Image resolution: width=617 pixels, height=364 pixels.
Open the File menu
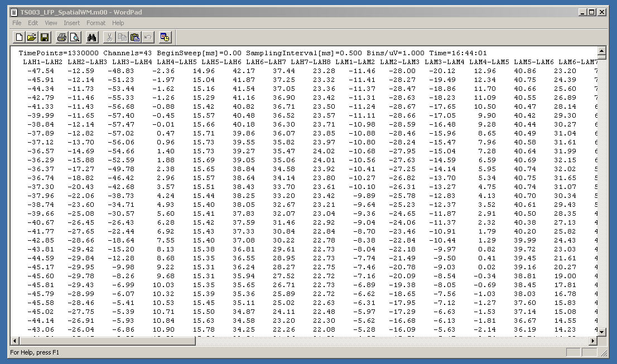[x=17, y=23]
